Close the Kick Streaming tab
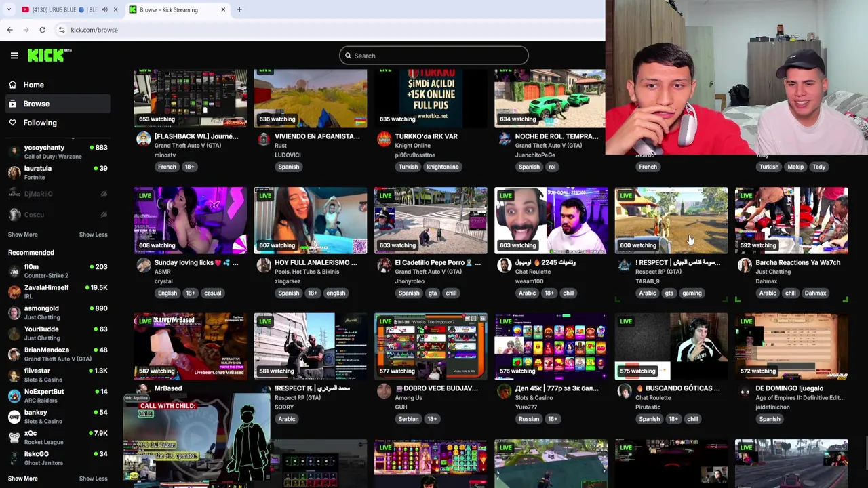 (223, 9)
